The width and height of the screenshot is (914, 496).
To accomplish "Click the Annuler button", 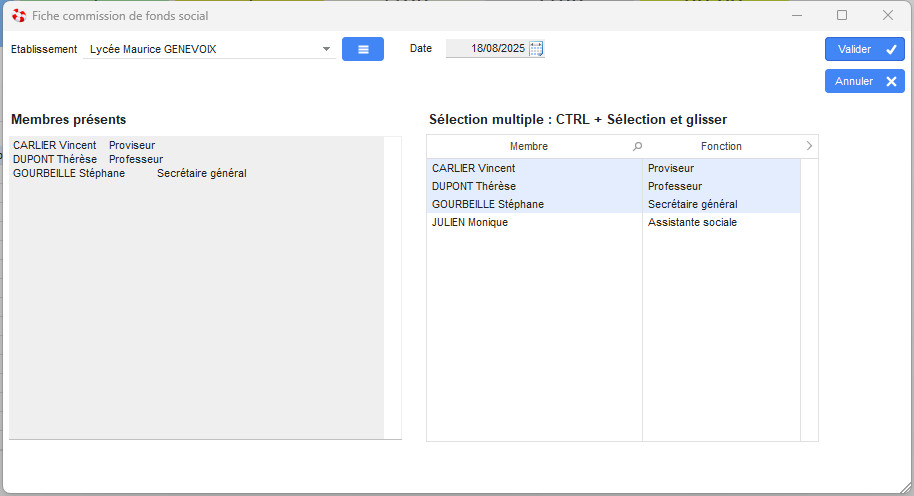I will pos(864,81).
